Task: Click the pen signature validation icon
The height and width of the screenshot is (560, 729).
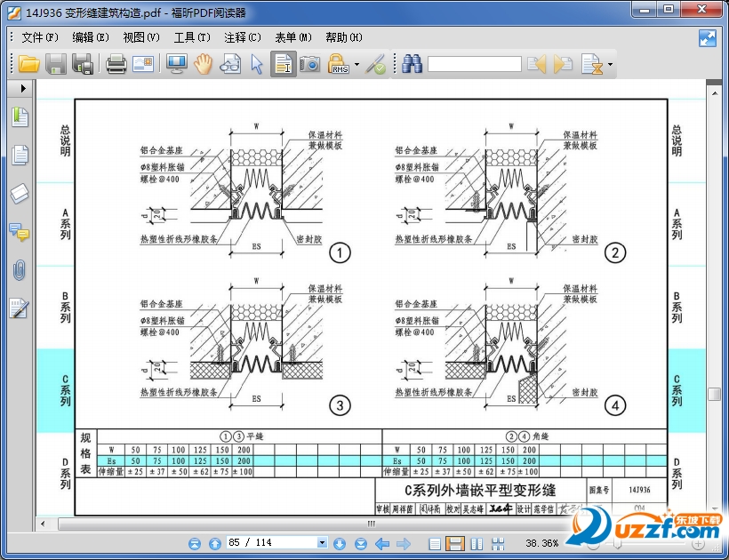Action: (376, 64)
